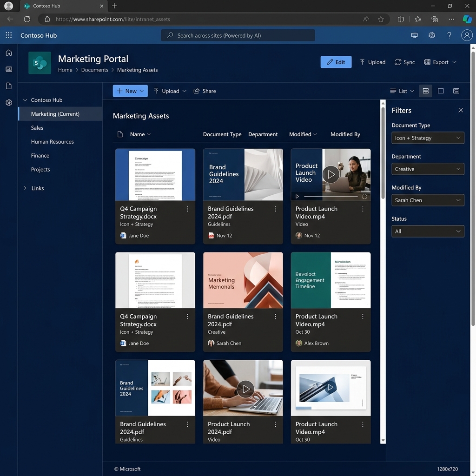The width and height of the screenshot is (476, 476).
Task: Open the chat feedback icon in header
Action: (414, 35)
